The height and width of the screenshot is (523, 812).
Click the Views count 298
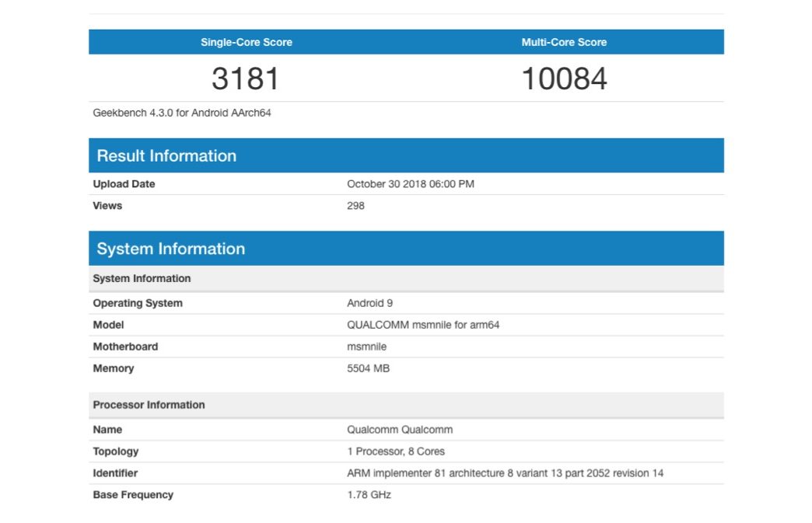tap(355, 206)
